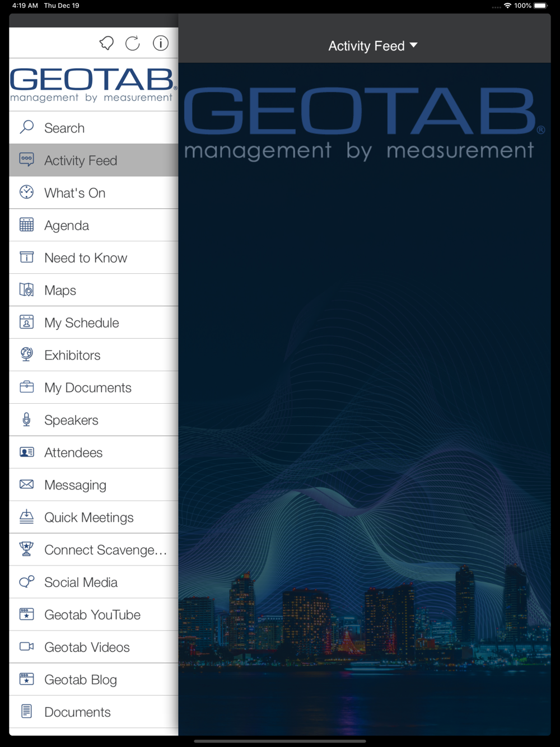This screenshot has height=747, width=560.
Task: Open Social Media
Action: (x=94, y=582)
